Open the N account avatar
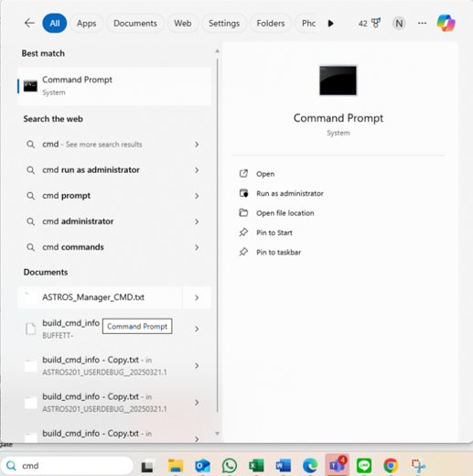Viewport: 473px width, 476px height. pyautogui.click(x=399, y=23)
